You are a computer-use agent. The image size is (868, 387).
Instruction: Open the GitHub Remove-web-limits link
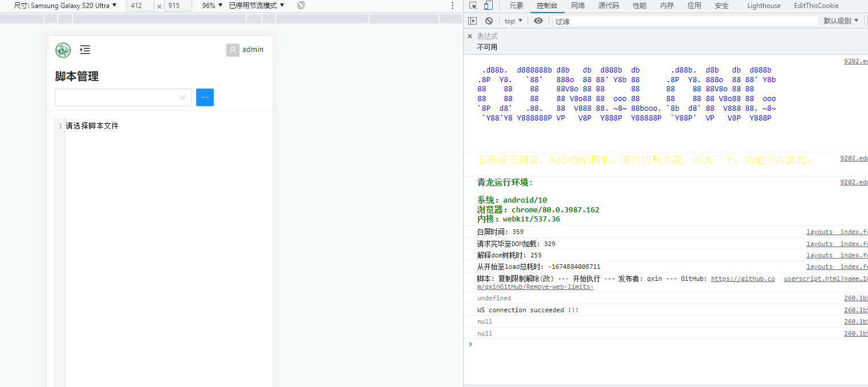(x=626, y=283)
